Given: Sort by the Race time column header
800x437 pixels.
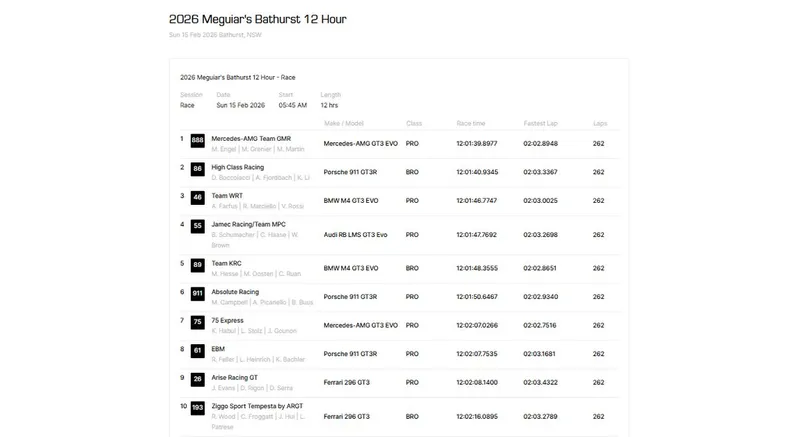Looking at the screenshot, I should pyautogui.click(x=471, y=123).
